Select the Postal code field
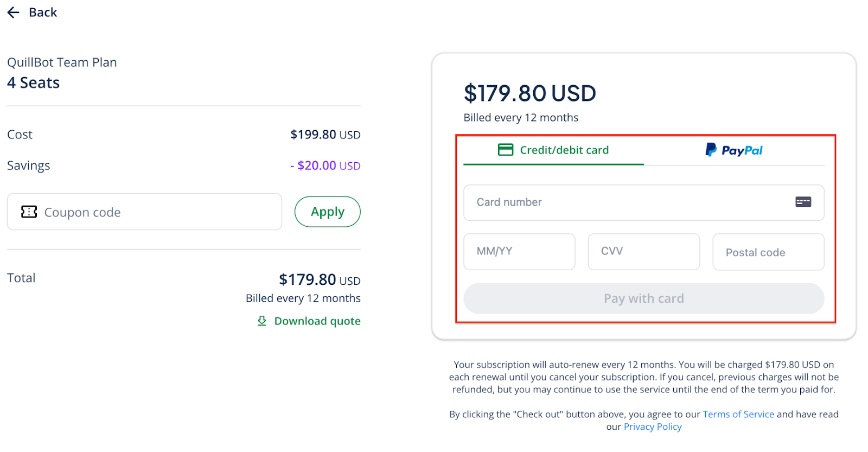The height and width of the screenshot is (452, 868). [768, 252]
